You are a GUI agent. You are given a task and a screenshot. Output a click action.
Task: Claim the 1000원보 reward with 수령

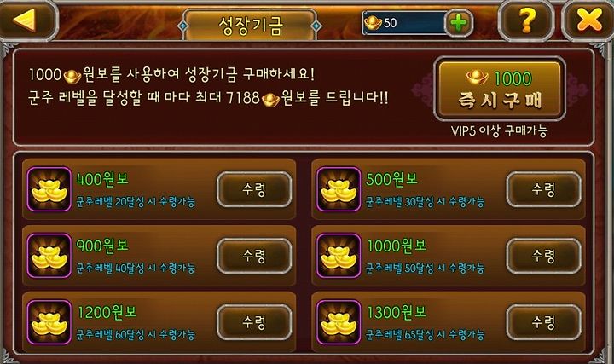[543, 256]
